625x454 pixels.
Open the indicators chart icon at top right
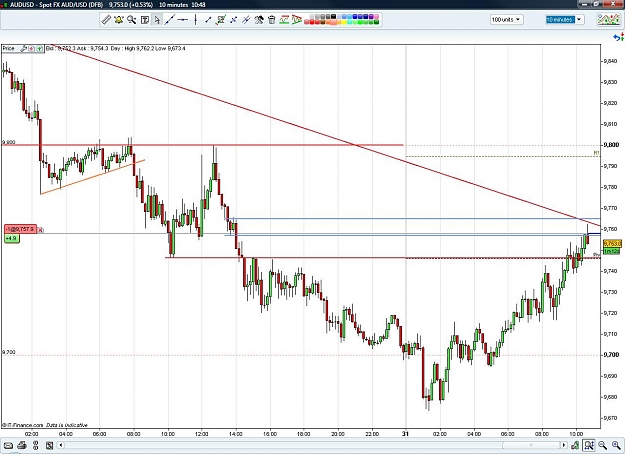tap(609, 20)
